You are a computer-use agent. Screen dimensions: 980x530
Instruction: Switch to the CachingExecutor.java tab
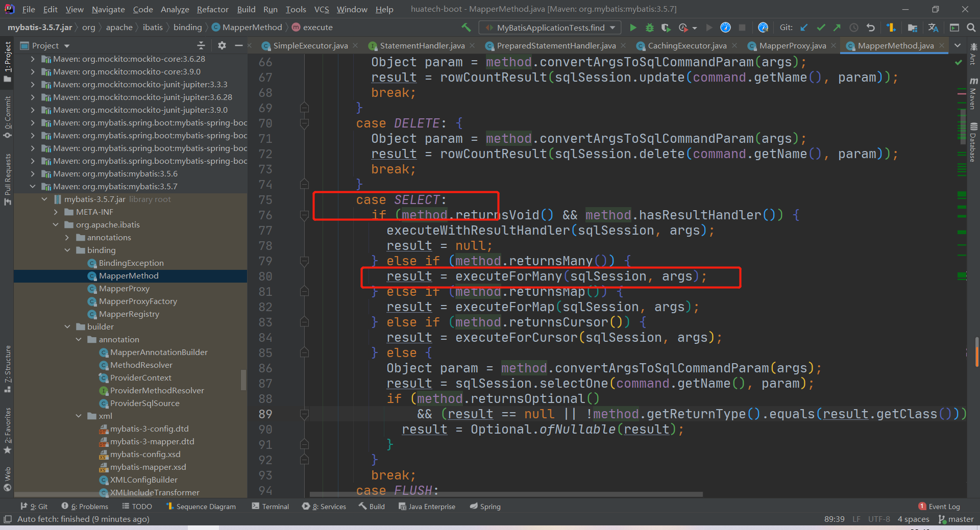coord(687,45)
